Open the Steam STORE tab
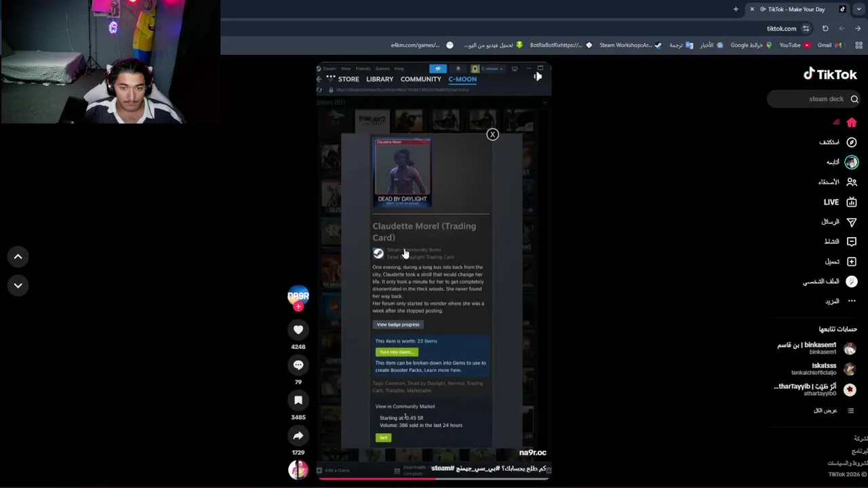The width and height of the screenshot is (868, 488). 349,79
